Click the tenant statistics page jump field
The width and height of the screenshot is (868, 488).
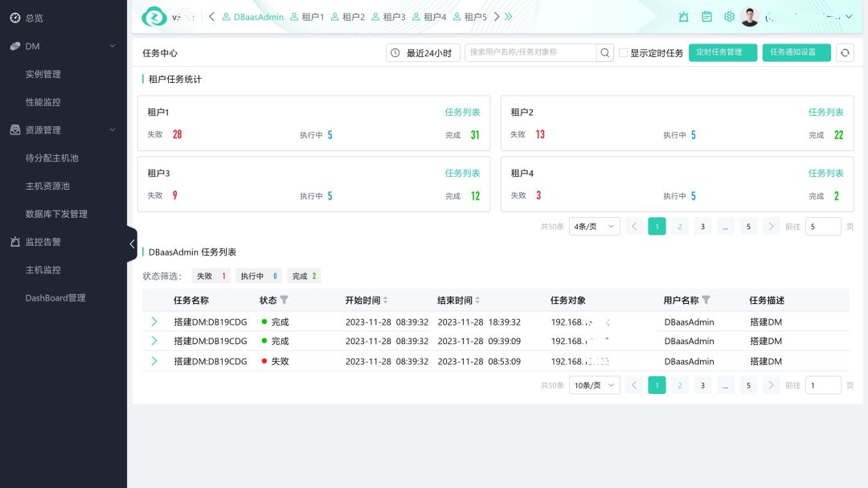(x=823, y=226)
